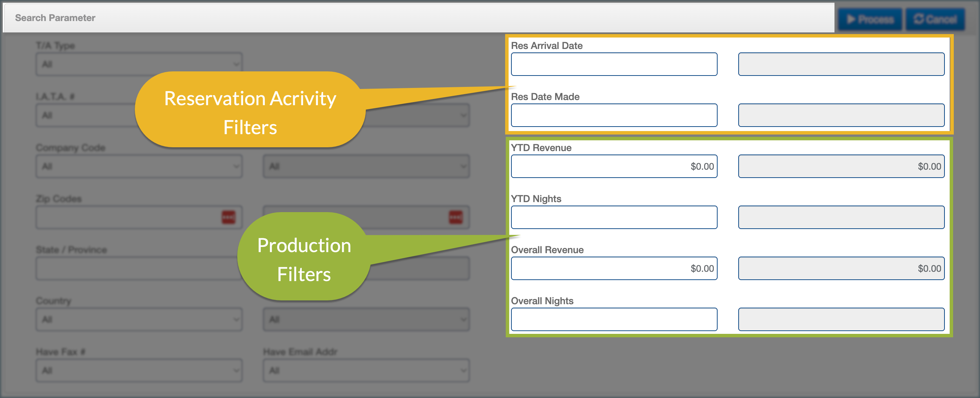Open the Country first dropdown
The image size is (980, 398).
[x=139, y=319]
